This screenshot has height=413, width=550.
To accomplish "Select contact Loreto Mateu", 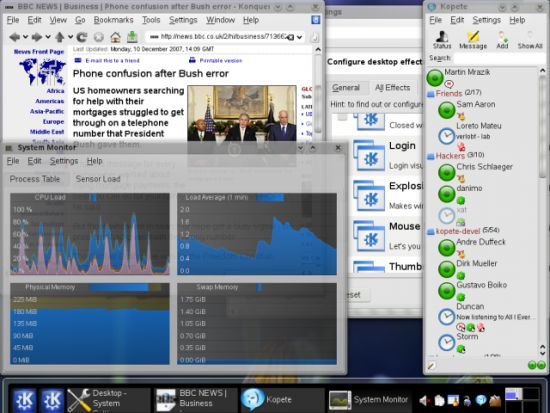I will [478, 126].
